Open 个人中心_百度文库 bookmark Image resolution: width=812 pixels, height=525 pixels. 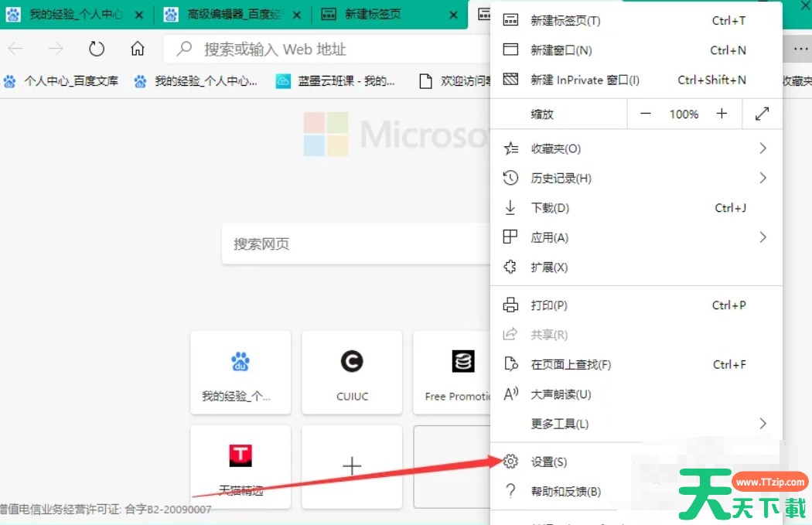62,80
